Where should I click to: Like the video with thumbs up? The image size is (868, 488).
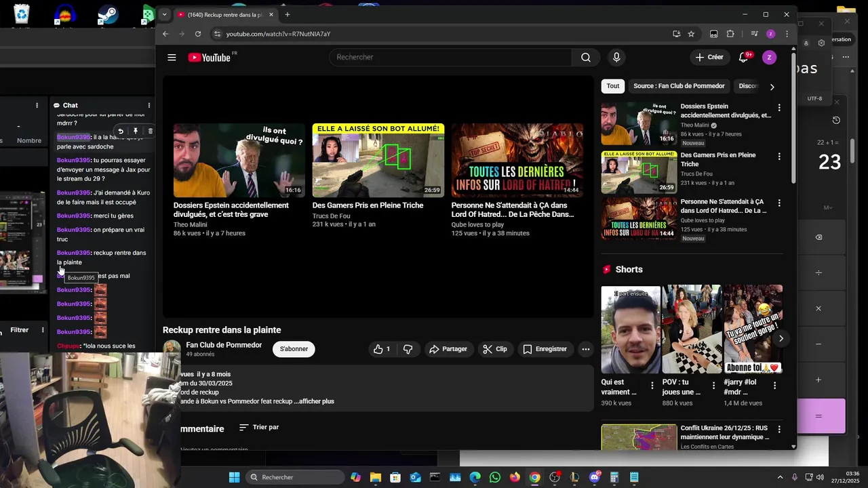[382, 349]
